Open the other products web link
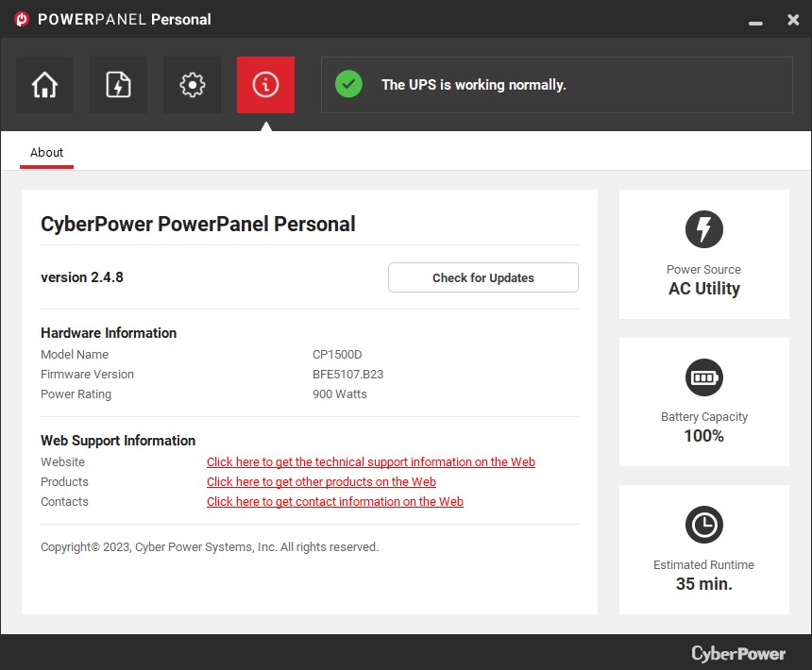812x670 pixels. (x=321, y=481)
